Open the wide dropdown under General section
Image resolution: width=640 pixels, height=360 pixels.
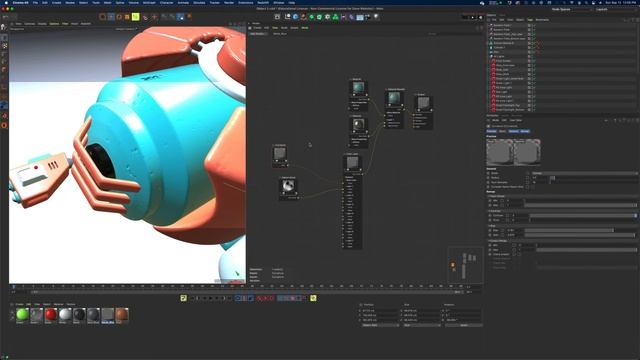[x=584, y=173]
